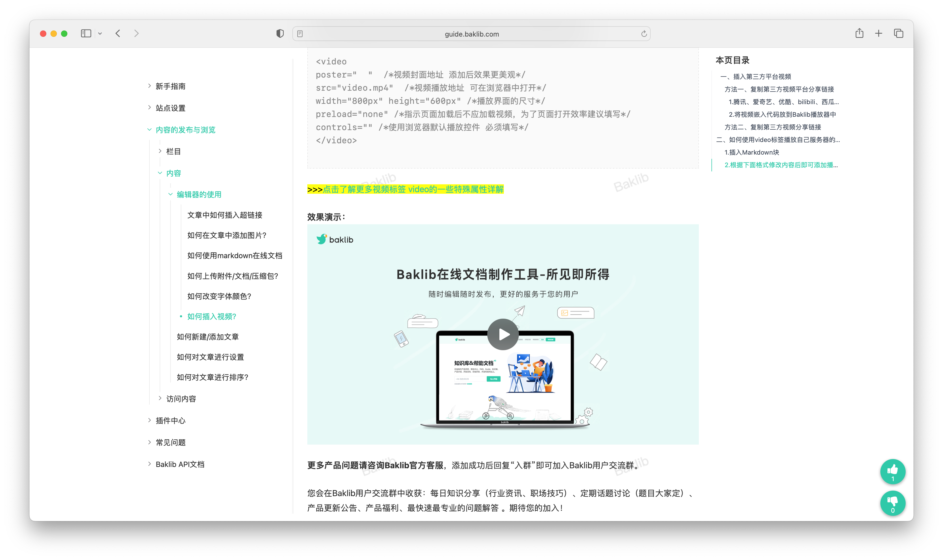Click the guide.baklib.com address field

471,34
